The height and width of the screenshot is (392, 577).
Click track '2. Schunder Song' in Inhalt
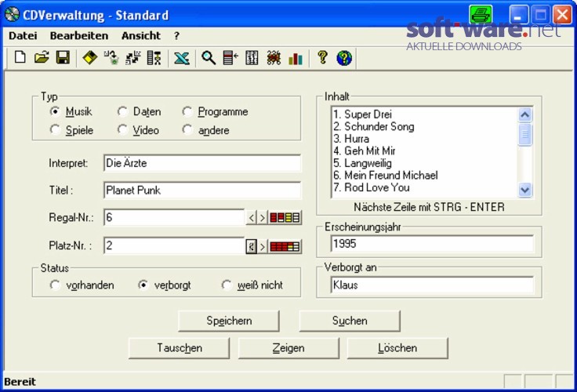click(x=373, y=126)
